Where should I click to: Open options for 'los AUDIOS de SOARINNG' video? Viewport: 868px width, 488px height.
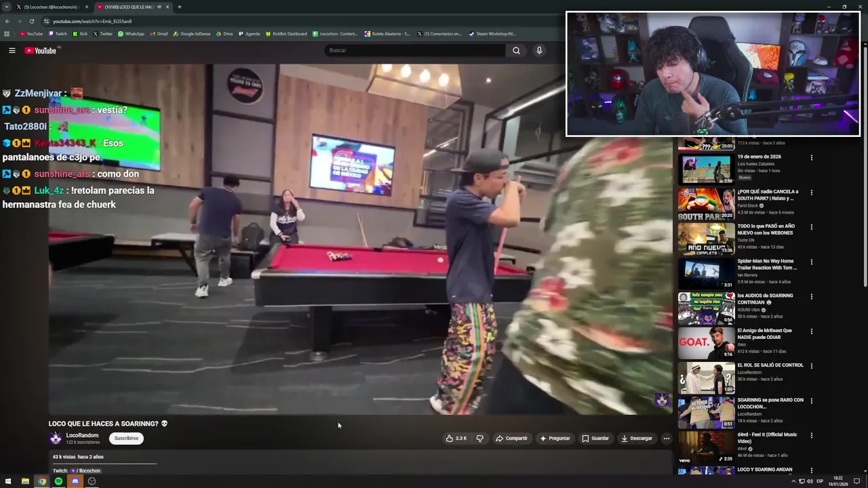[811, 296]
